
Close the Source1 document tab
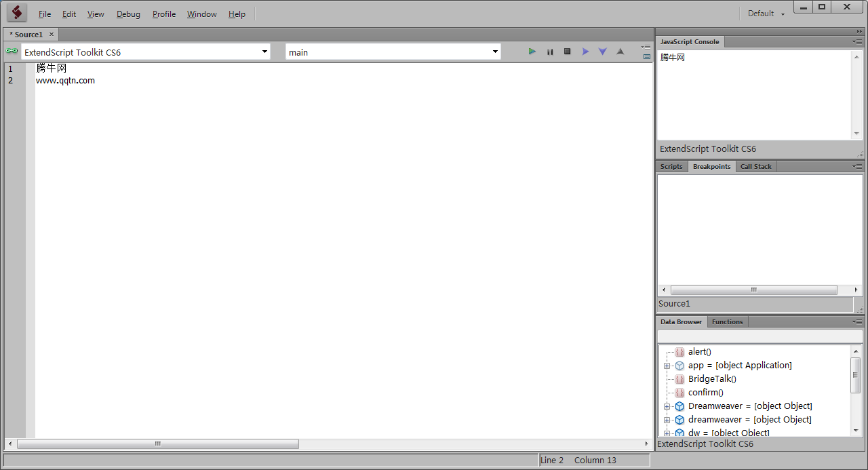point(52,34)
